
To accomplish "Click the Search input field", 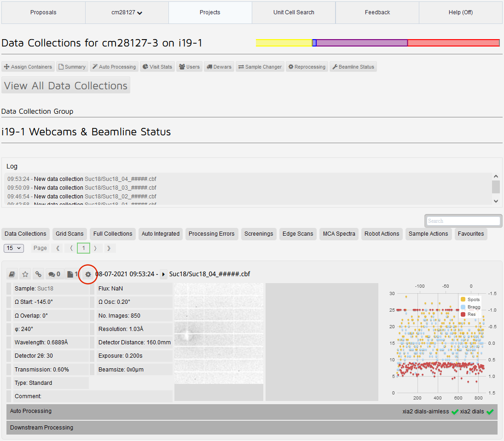I will [x=463, y=221].
